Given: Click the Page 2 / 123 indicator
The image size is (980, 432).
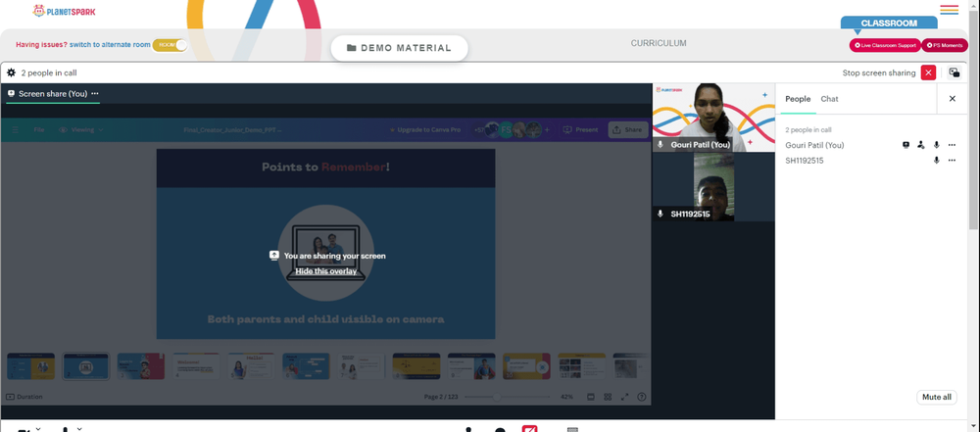Looking at the screenshot, I should pyautogui.click(x=441, y=397).
